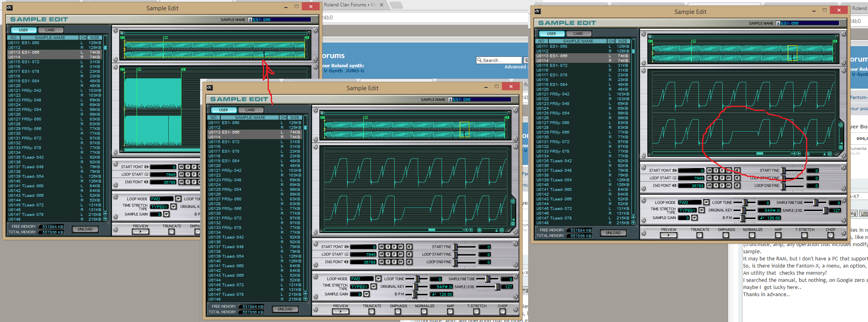
Task: Open SAMPLE GAIN dropdown in left window
Action: (x=166, y=214)
